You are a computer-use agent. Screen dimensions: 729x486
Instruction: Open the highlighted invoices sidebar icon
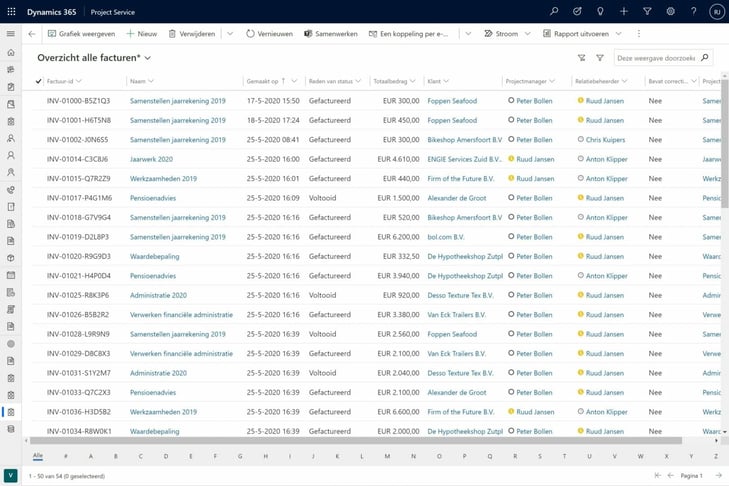coord(11,412)
